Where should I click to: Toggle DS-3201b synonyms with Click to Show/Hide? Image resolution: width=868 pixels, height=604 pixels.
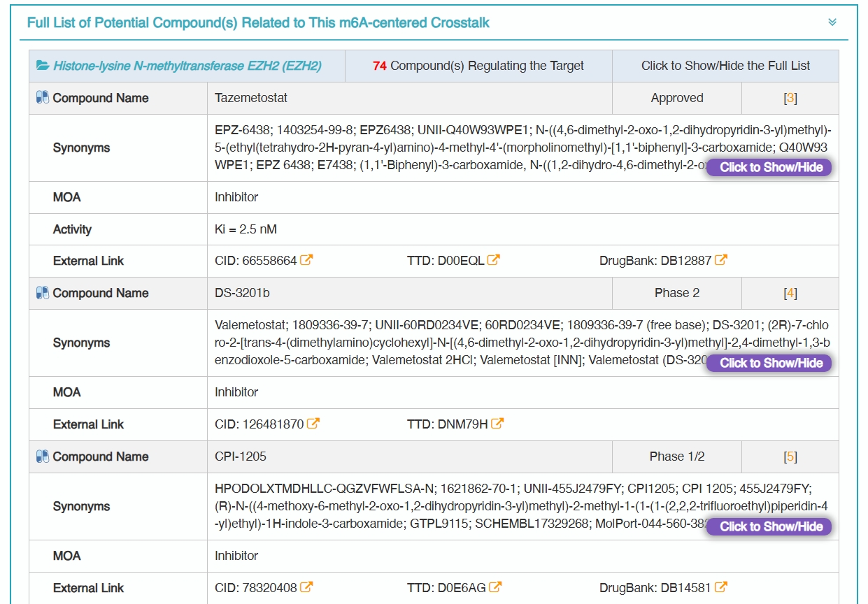pyautogui.click(x=769, y=363)
